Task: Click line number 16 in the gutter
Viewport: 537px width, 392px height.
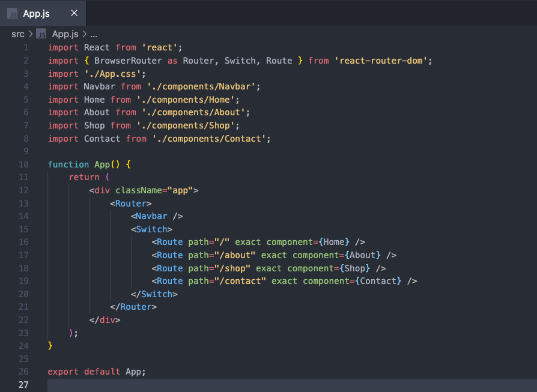Action: (23, 241)
